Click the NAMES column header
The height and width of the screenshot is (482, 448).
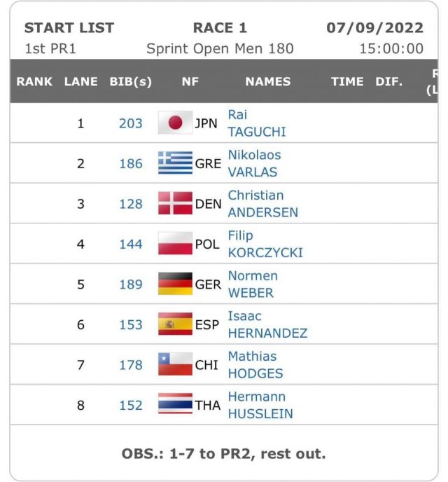268,81
